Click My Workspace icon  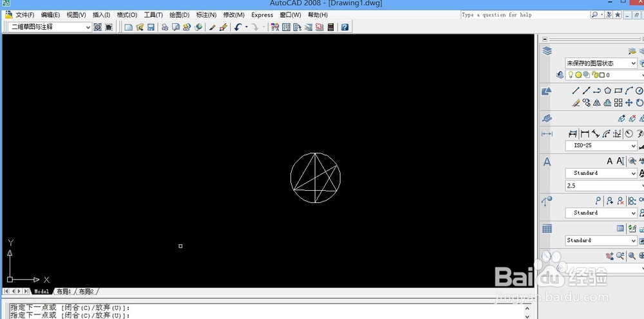[x=109, y=27]
